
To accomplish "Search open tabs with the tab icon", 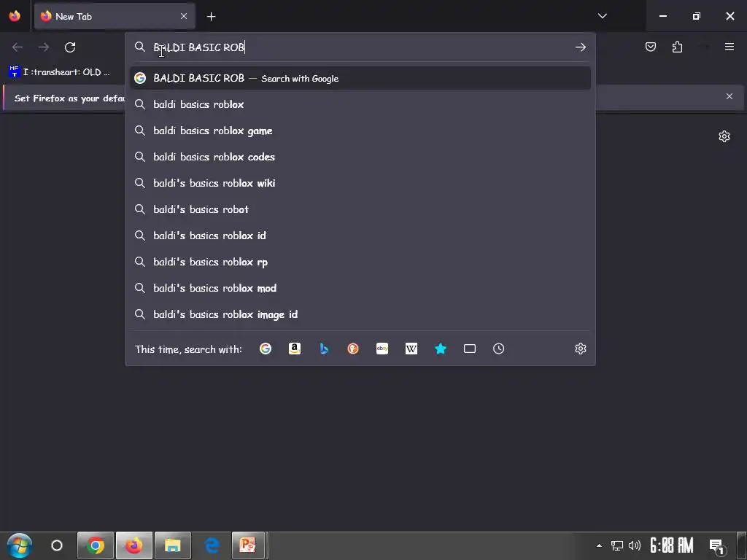I will 470,349.
